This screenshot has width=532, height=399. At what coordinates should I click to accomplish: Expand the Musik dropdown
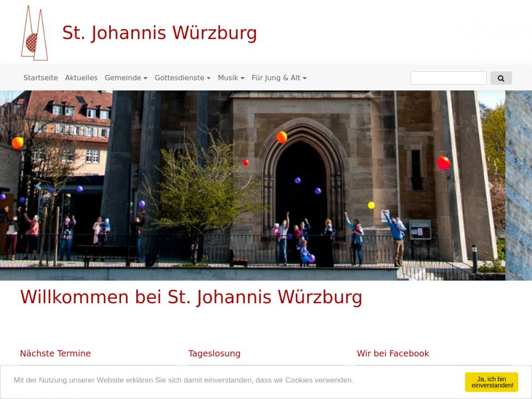(231, 78)
